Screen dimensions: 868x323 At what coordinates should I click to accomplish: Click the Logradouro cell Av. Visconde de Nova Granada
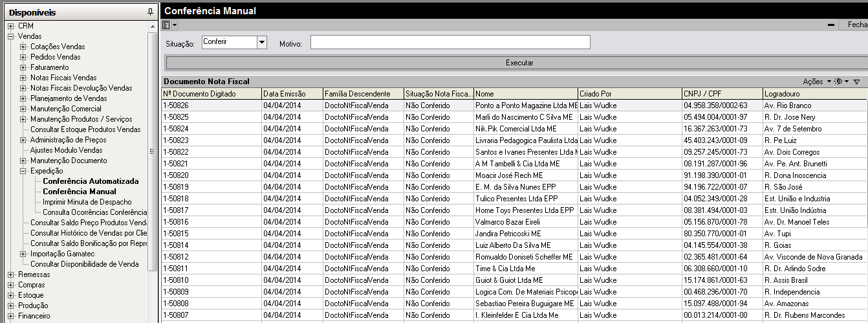pyautogui.click(x=815, y=256)
